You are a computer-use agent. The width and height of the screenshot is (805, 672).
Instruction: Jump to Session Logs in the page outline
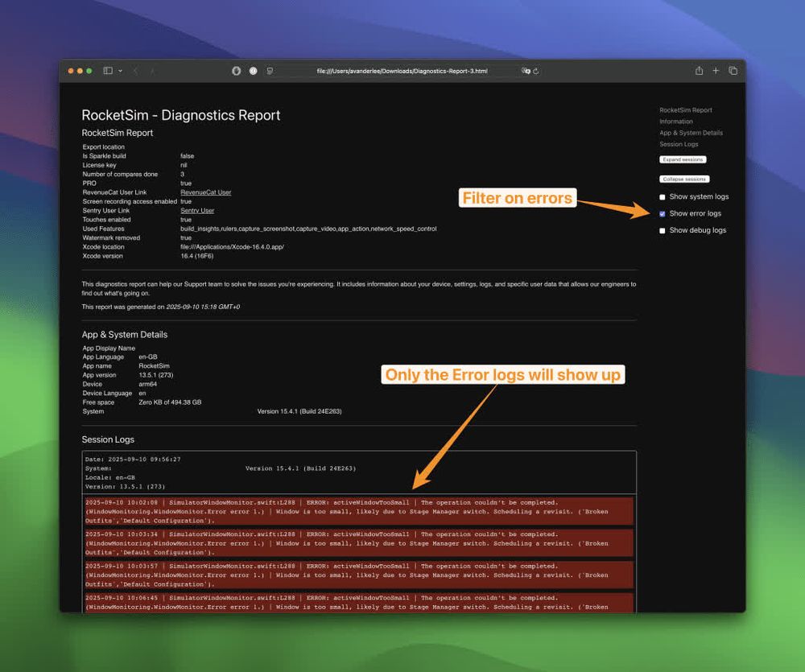point(679,144)
